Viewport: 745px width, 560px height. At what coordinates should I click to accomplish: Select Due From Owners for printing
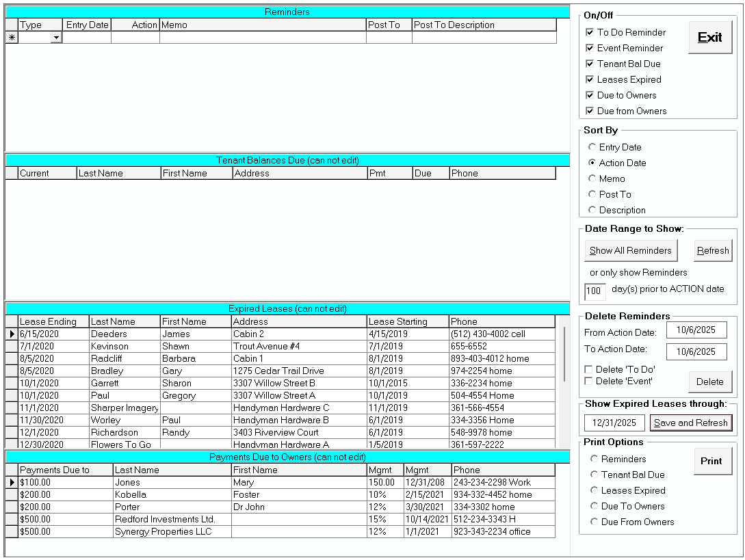coord(594,522)
